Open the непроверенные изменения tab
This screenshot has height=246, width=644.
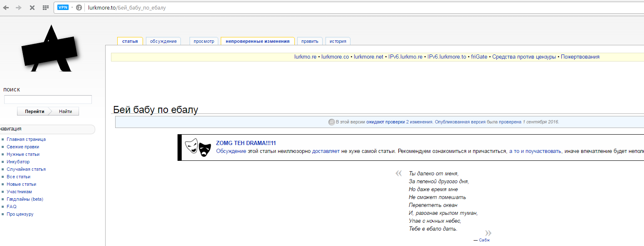coord(257,41)
